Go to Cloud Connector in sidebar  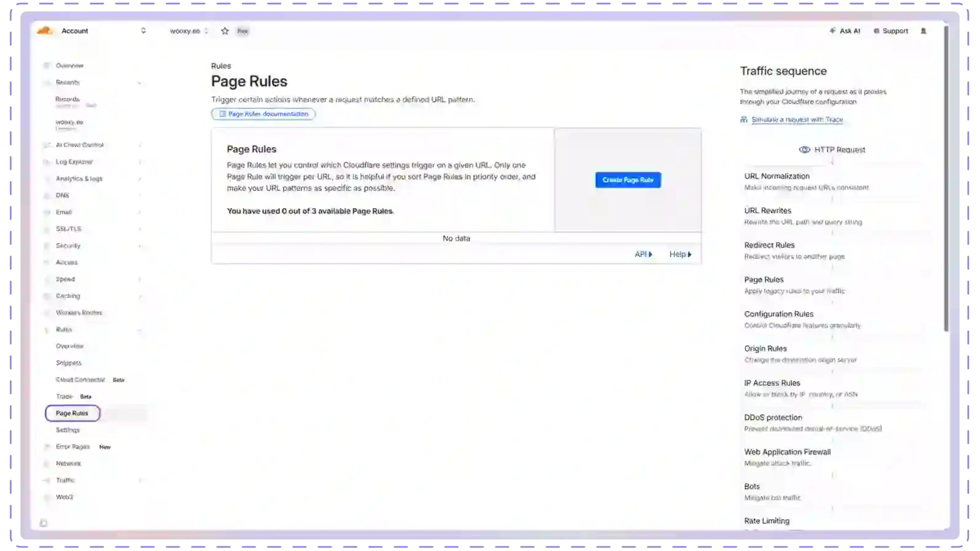[x=80, y=380]
